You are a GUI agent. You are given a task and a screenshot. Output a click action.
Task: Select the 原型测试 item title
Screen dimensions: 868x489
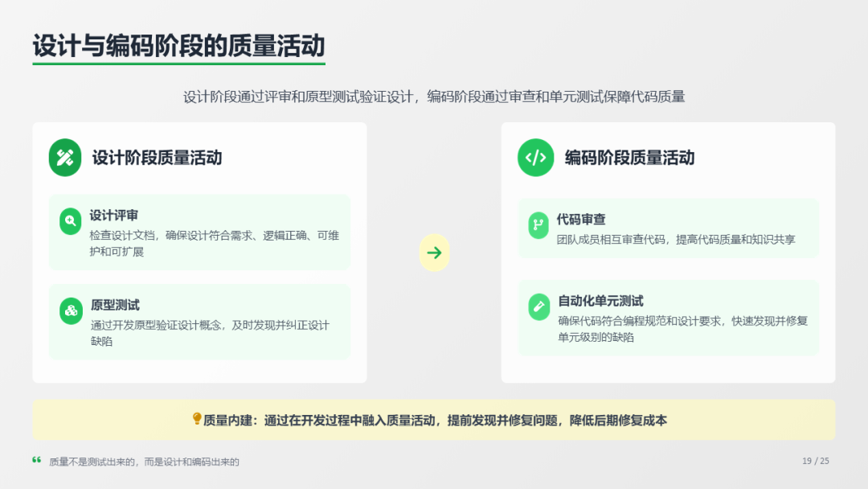pyautogui.click(x=115, y=305)
